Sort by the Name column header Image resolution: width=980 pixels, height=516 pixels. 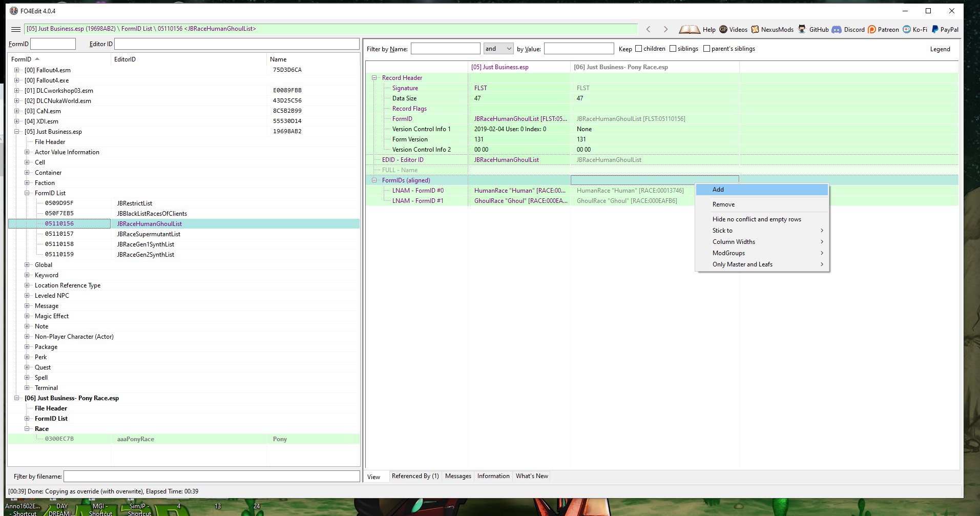pos(313,59)
